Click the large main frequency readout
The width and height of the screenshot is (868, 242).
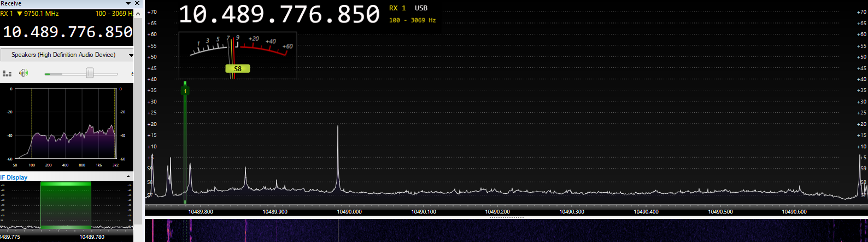point(279,15)
